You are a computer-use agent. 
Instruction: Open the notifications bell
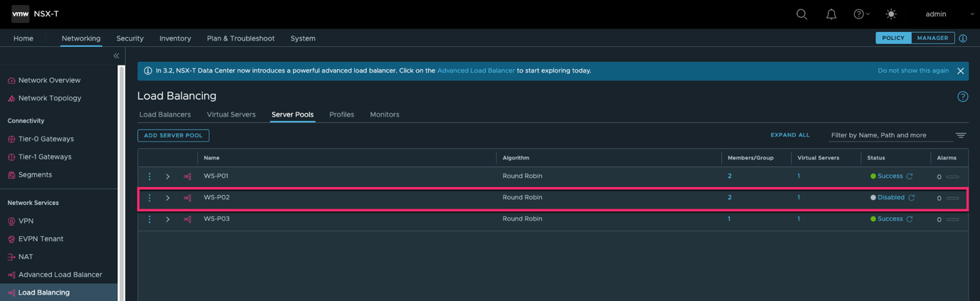point(831,14)
